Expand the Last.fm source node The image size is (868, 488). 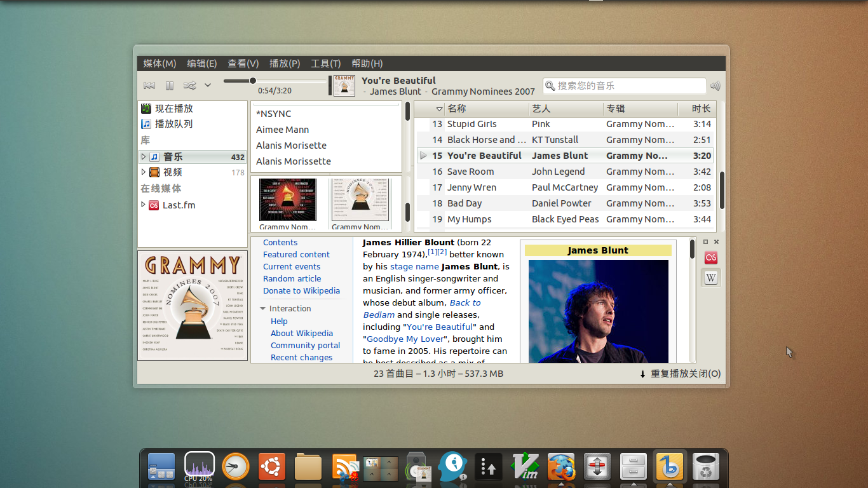pos(144,205)
